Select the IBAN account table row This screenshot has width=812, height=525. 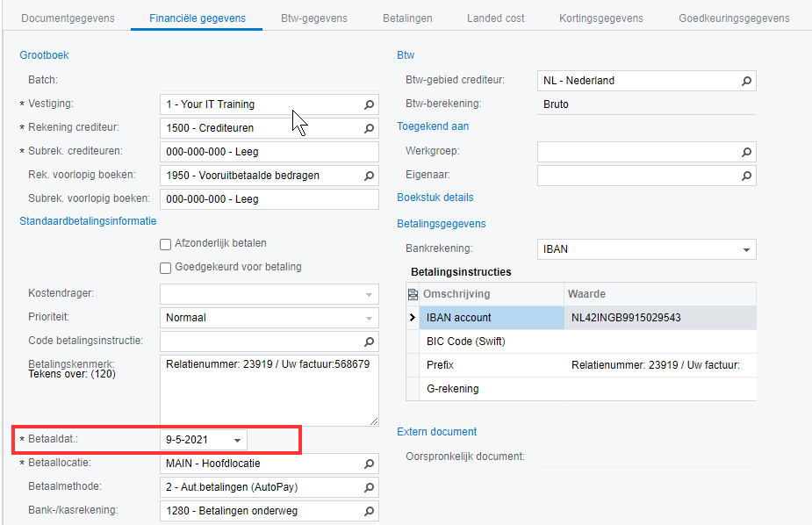click(492, 318)
